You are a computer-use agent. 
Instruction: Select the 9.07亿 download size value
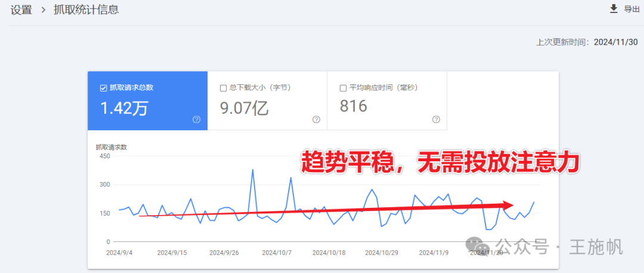[x=244, y=108]
